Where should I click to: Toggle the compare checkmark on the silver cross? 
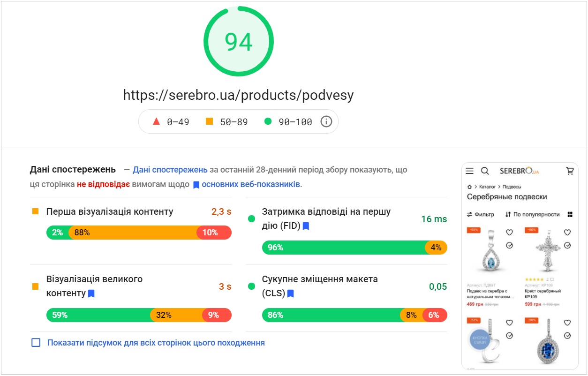567,245
